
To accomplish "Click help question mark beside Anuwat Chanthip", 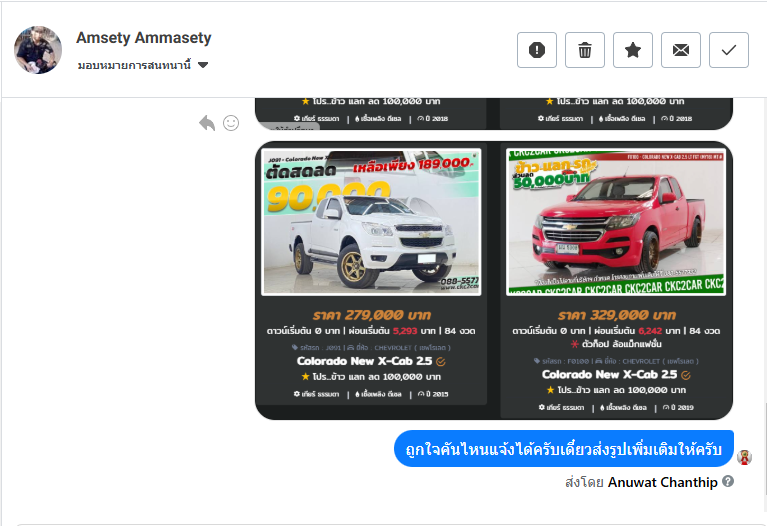I will [728, 481].
